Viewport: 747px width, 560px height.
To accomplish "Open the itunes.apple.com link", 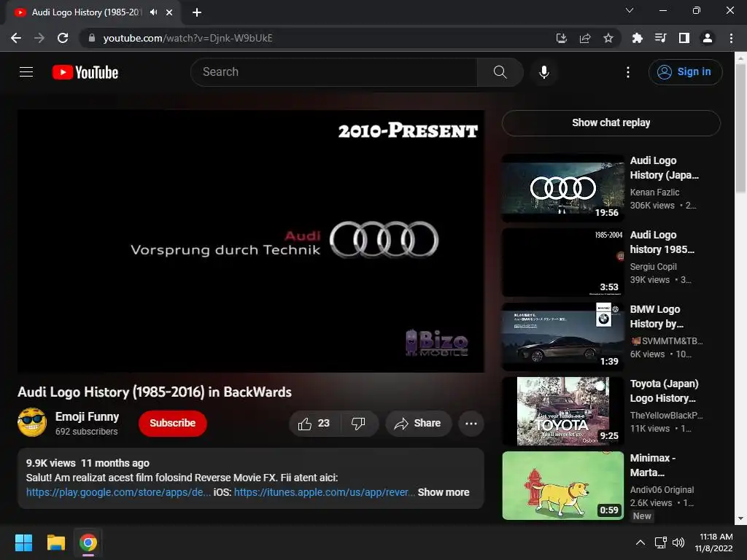I will 325,492.
